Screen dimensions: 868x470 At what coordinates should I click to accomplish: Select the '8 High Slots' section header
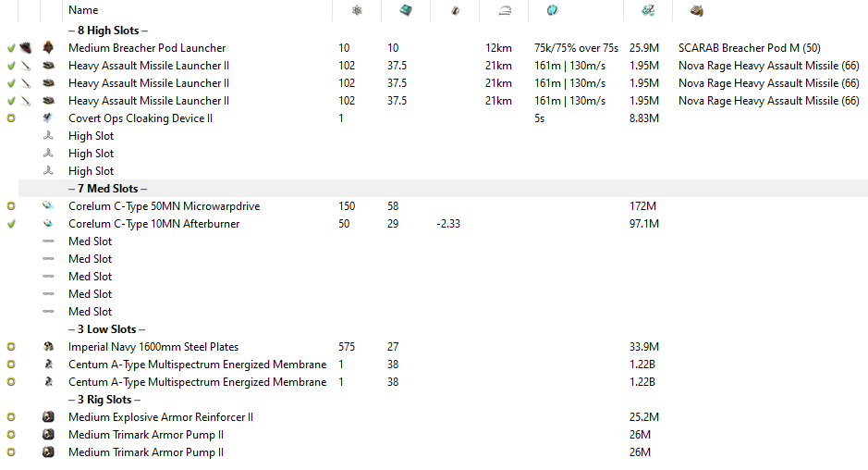(108, 31)
